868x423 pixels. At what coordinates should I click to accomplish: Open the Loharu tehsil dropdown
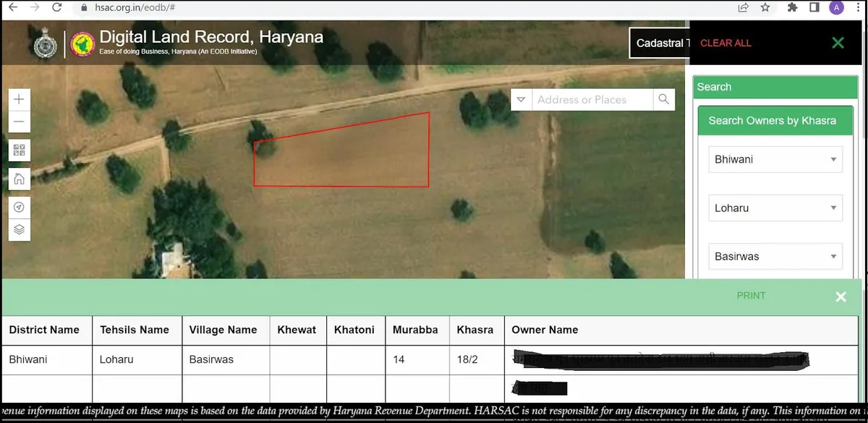[x=775, y=208]
